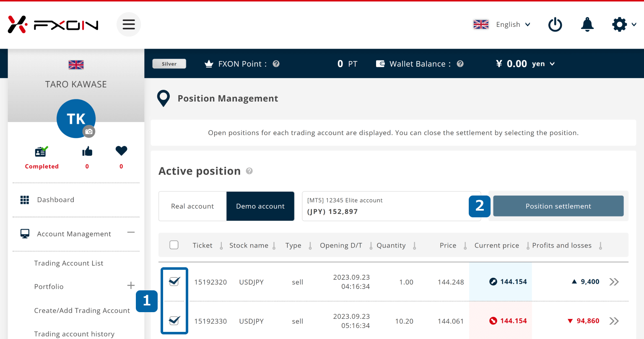Image resolution: width=644 pixels, height=339 pixels.
Task: Click ticket number 15192320
Action: (x=210, y=282)
